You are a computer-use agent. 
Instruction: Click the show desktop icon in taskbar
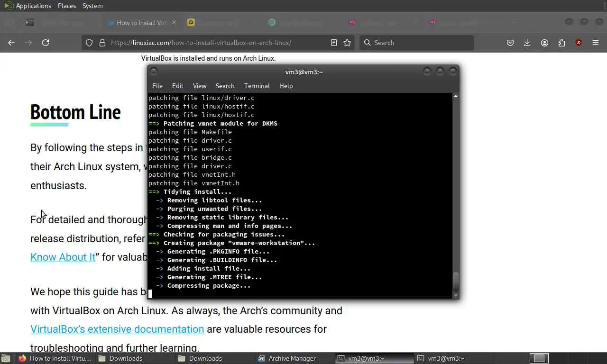click(x=6, y=358)
